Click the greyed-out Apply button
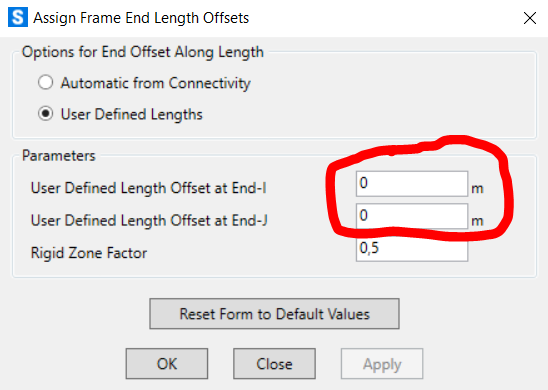The height and width of the screenshot is (390, 548). (x=382, y=363)
